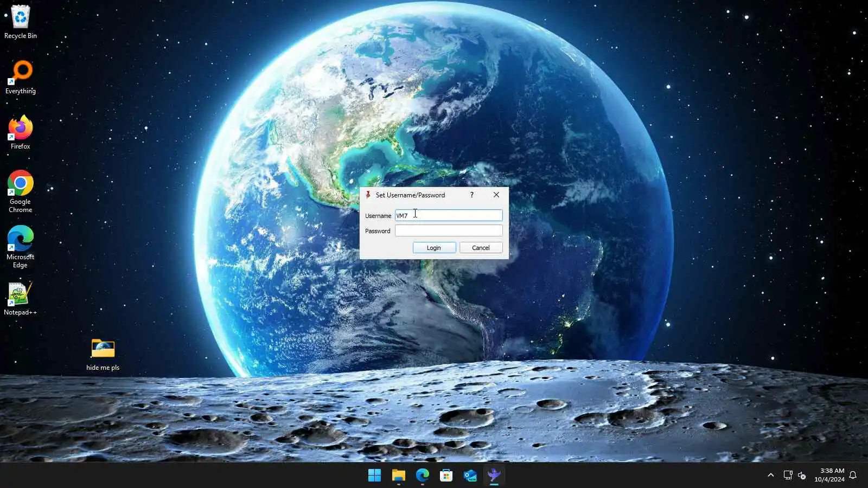This screenshot has width=868, height=488.
Task: Select the Notepad++ desktop shortcut
Action: [x=21, y=298]
